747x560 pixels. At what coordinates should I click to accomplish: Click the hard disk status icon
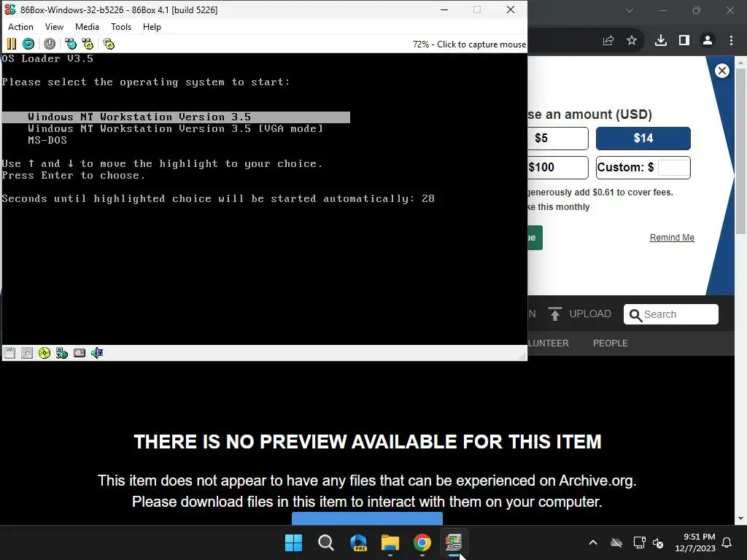80,353
